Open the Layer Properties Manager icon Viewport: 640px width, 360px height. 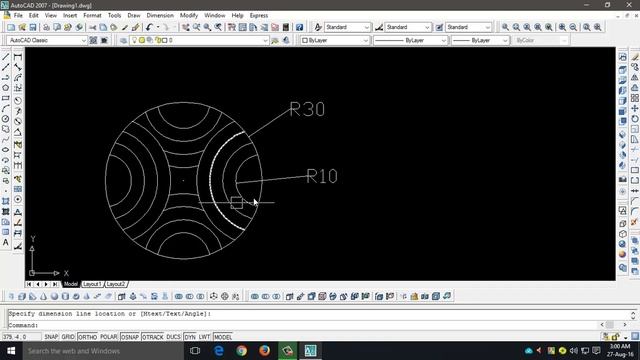tap(123, 40)
